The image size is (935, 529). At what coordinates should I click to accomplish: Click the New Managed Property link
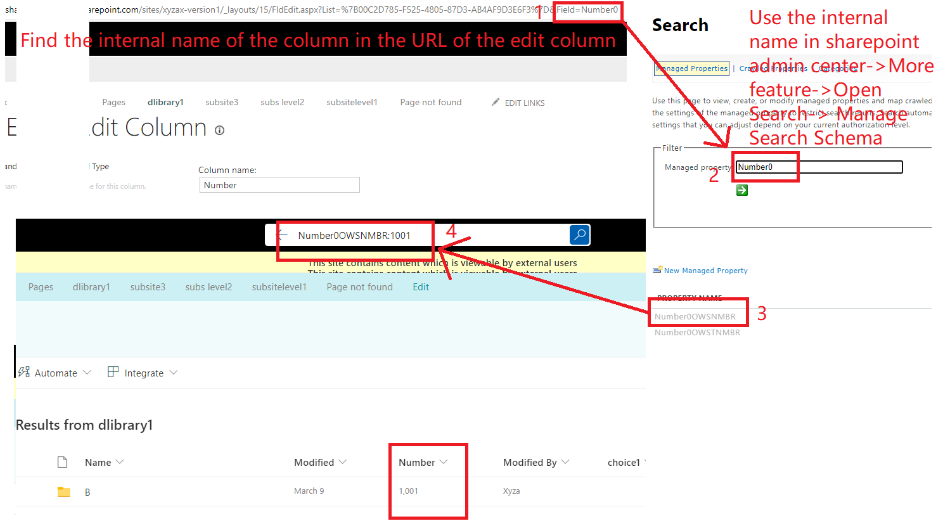(706, 271)
